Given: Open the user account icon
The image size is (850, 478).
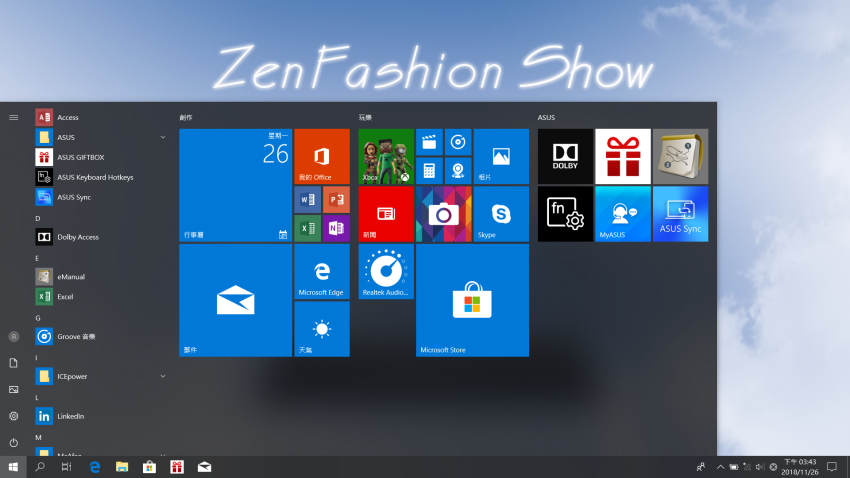Looking at the screenshot, I should click(14, 337).
